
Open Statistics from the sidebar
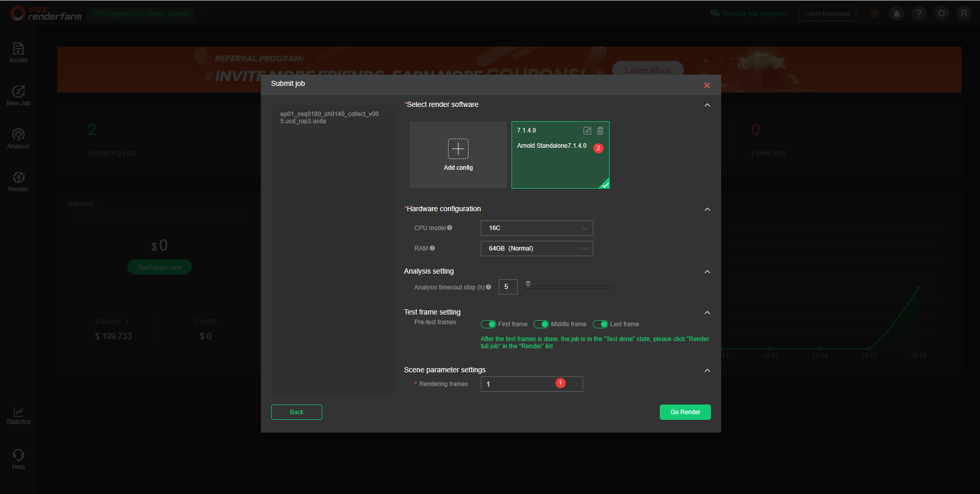(x=18, y=416)
